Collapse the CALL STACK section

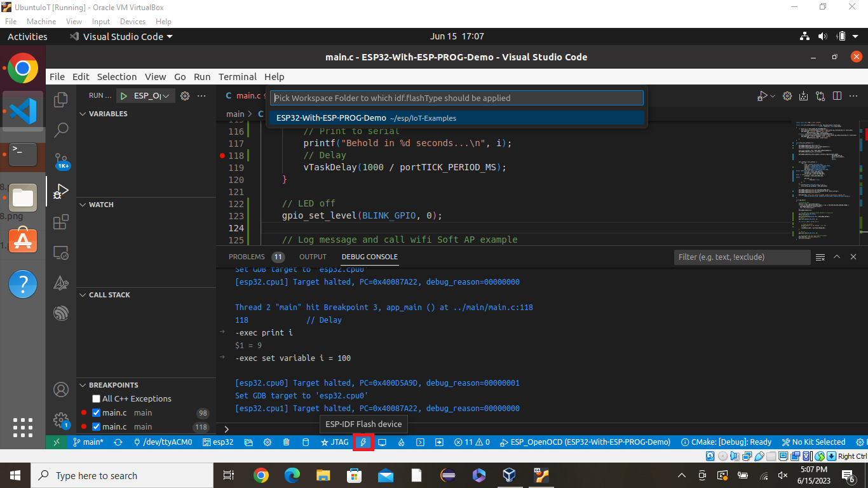[x=83, y=295]
